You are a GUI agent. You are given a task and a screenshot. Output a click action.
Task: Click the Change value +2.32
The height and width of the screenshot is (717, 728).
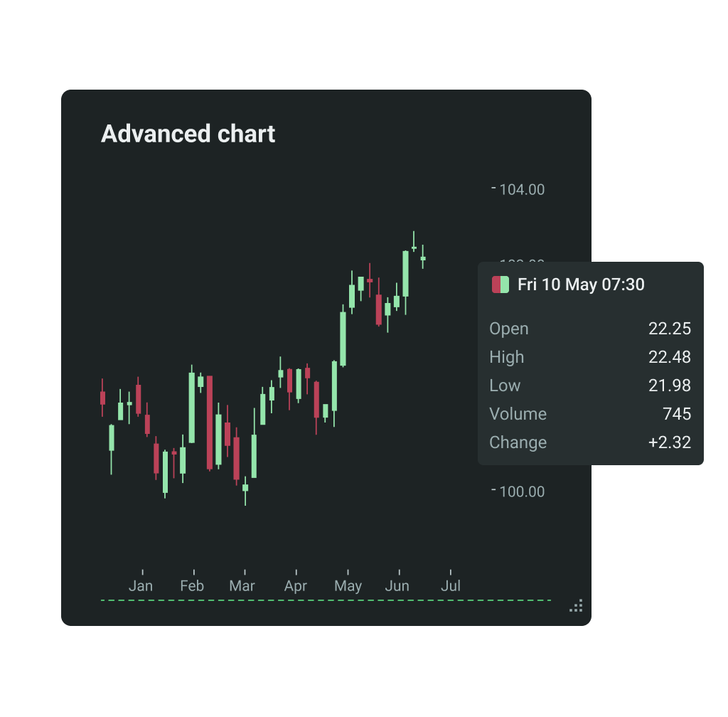[670, 442]
